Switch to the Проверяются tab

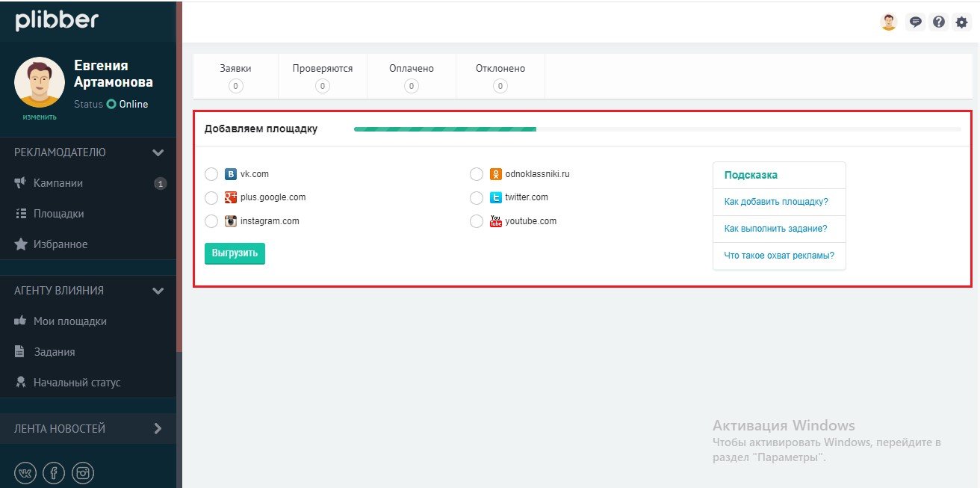(323, 76)
